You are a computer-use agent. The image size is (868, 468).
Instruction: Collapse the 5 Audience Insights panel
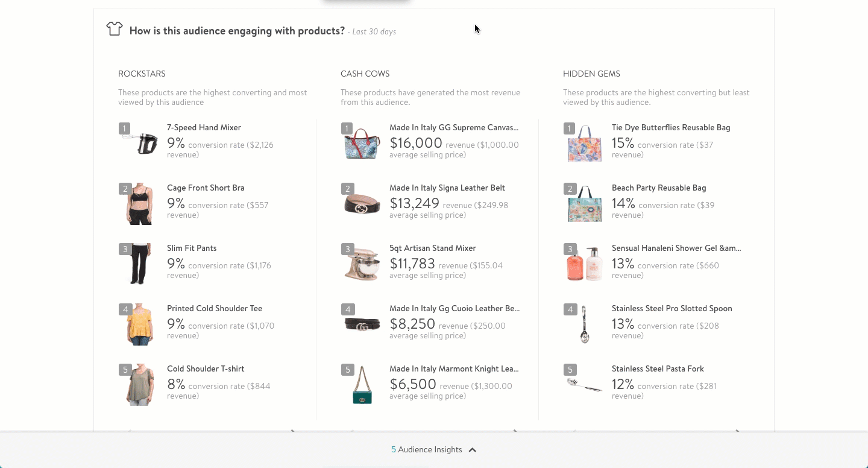473,449
